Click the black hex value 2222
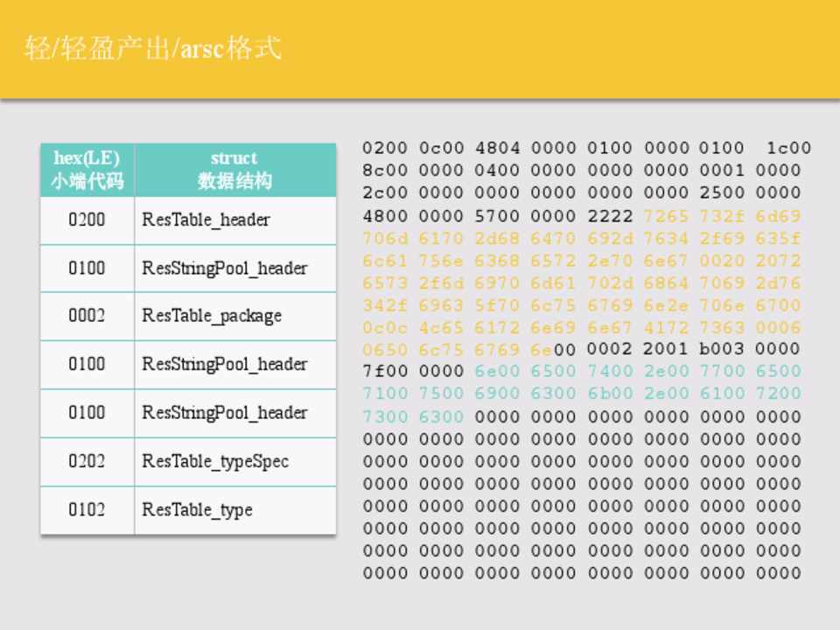 (x=609, y=216)
